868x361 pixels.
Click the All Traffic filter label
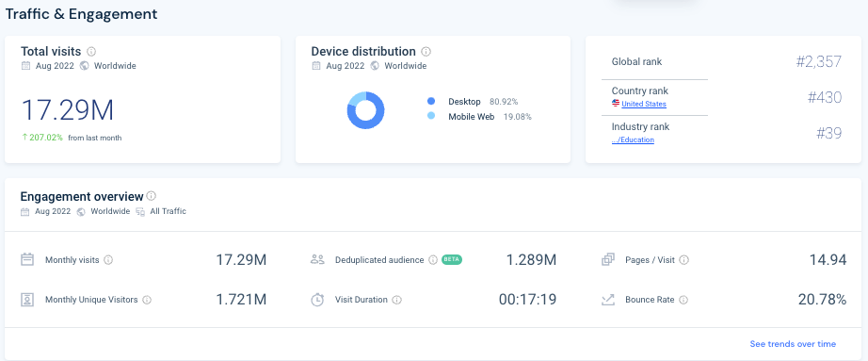(x=169, y=211)
